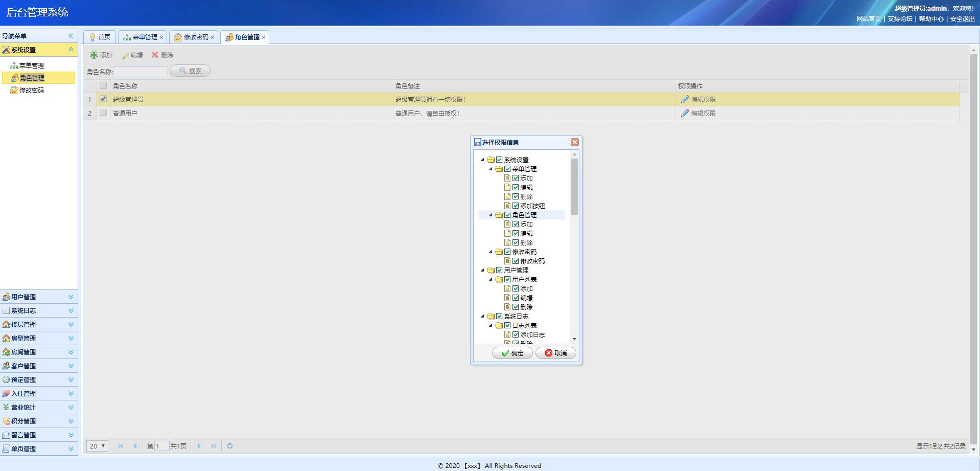Viewport: 980px width, 471px height.
Task: Click the 确定 confirm button
Action: [x=512, y=353]
